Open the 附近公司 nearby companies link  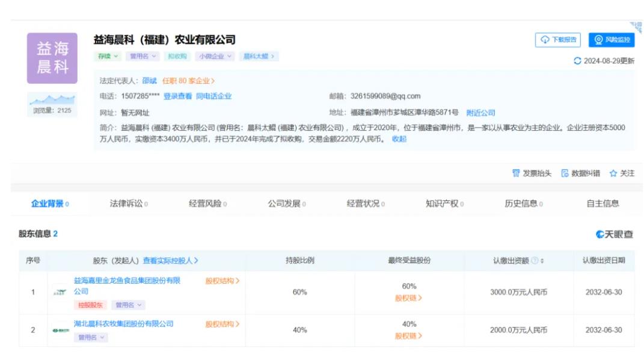pos(480,113)
